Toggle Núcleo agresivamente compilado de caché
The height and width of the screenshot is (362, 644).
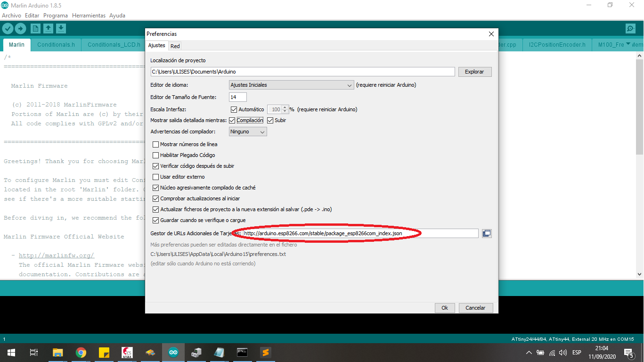[156, 188]
